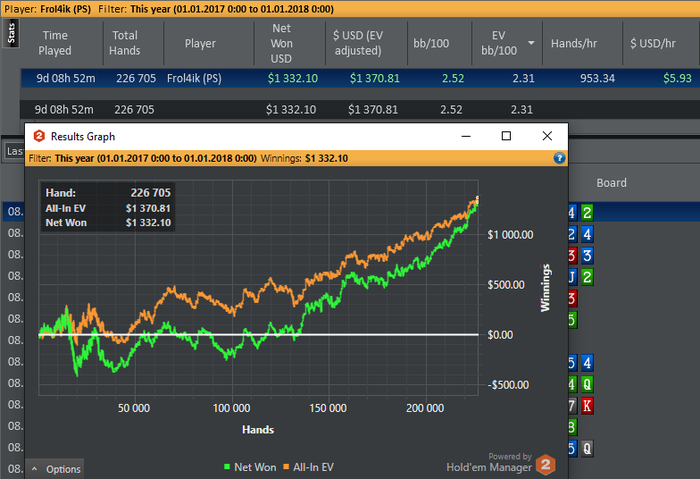This screenshot has height=479, width=700.
Task: Click the $1 370.81 value in the totals row
Action: 373,109
